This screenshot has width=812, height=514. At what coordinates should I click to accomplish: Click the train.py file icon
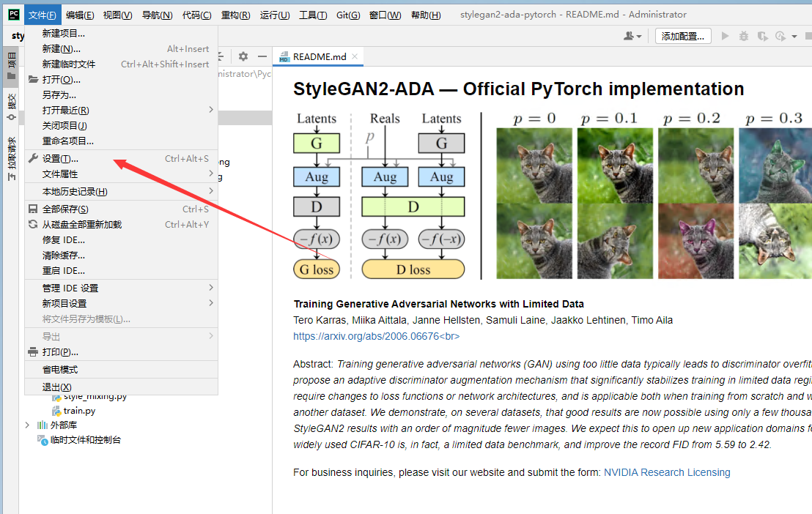[56, 411]
